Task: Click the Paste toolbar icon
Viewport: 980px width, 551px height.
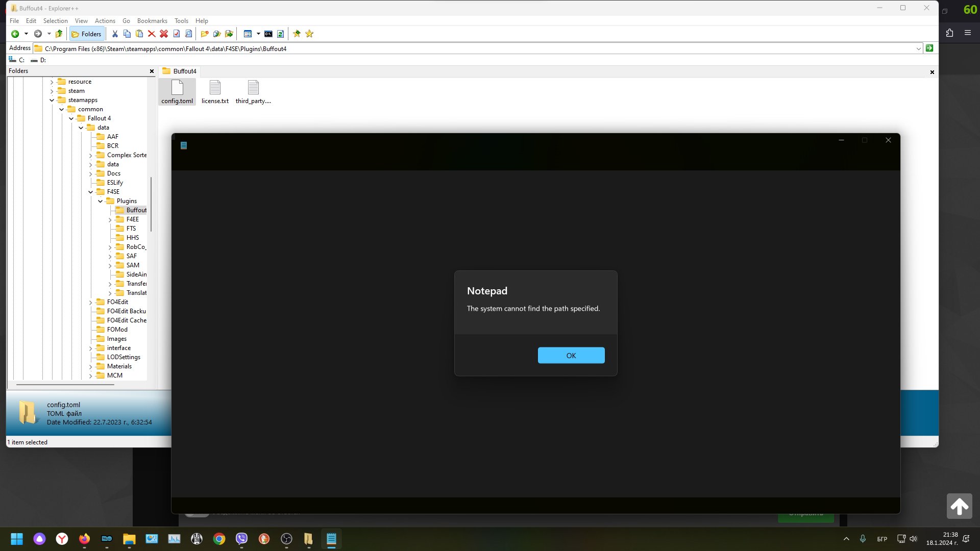Action: click(x=139, y=34)
